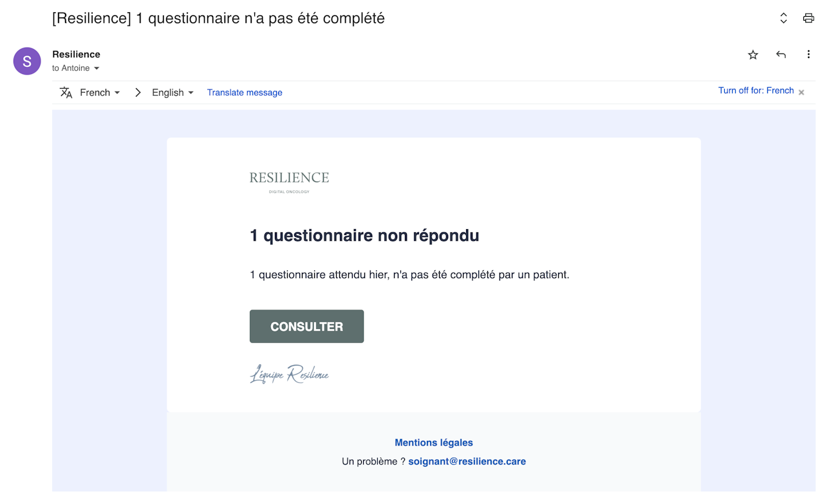Dismiss the translation bar with the X
This screenshot has width=824, height=504.
(x=801, y=93)
